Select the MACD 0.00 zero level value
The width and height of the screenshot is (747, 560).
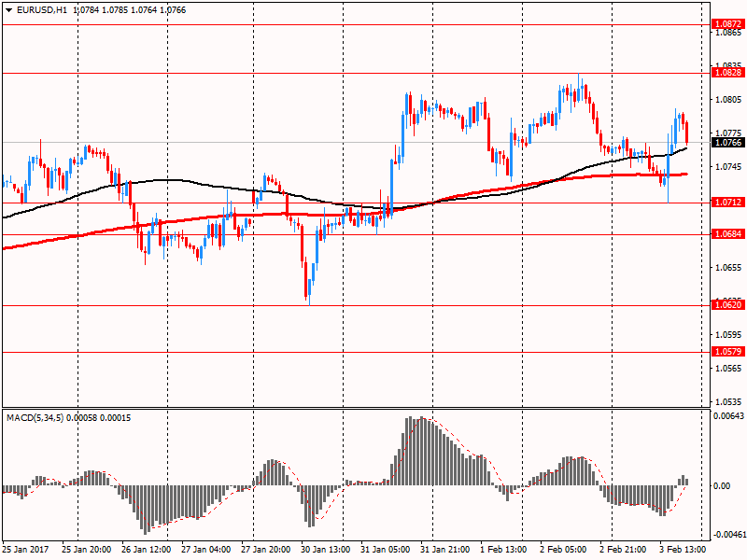pyautogui.click(x=722, y=485)
